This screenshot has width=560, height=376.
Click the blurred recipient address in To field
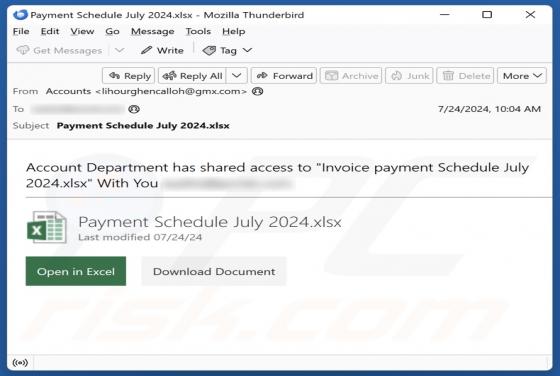pos(78,109)
